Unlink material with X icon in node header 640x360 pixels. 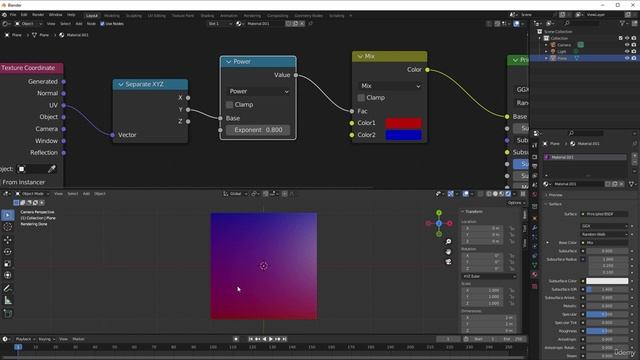click(302, 24)
